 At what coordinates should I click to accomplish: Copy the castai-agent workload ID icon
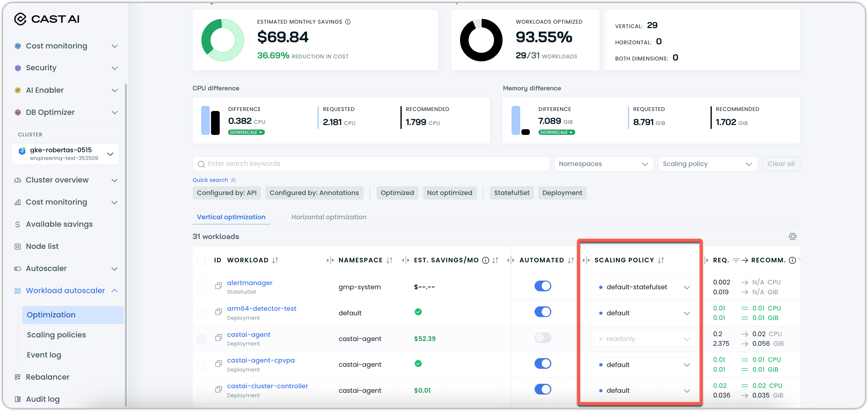pyautogui.click(x=218, y=337)
